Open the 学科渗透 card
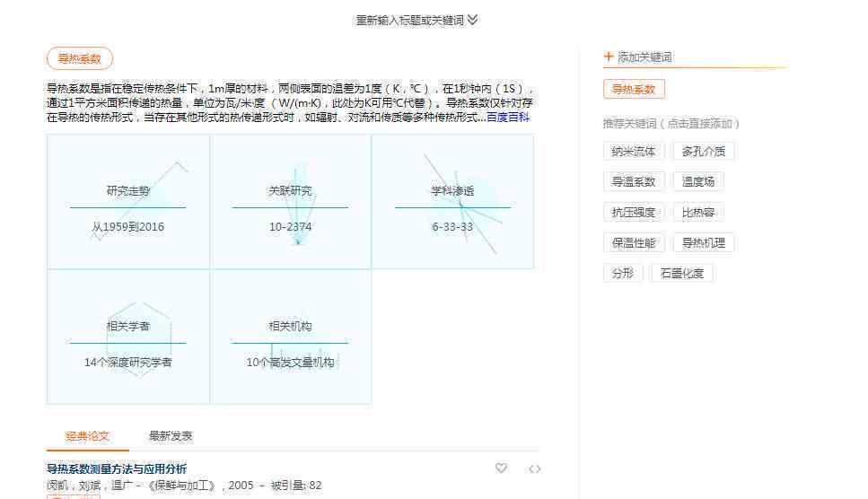 (452, 202)
